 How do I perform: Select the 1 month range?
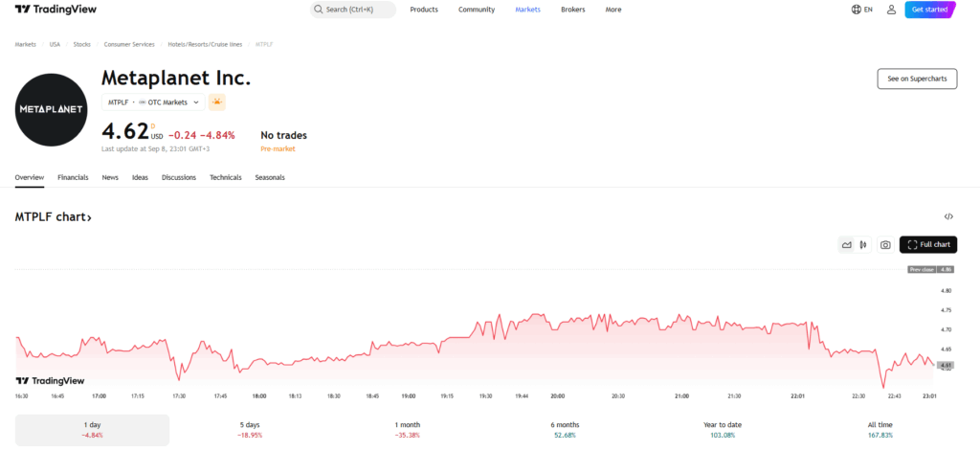point(408,430)
